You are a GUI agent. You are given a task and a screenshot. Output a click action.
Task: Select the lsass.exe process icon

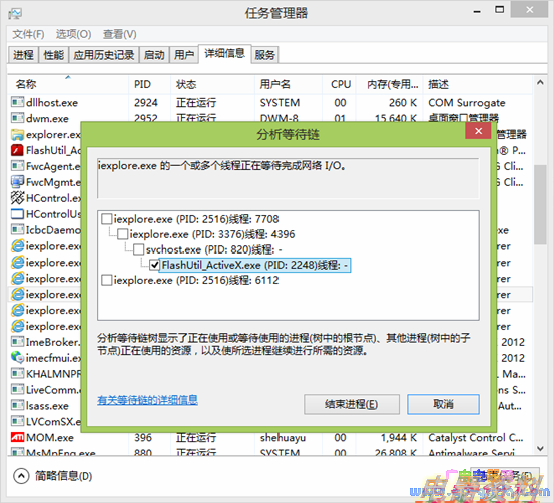17,406
